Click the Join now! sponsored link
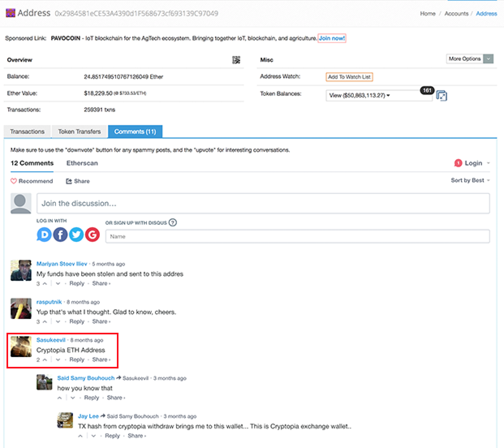The image size is (504, 448). 332,38
